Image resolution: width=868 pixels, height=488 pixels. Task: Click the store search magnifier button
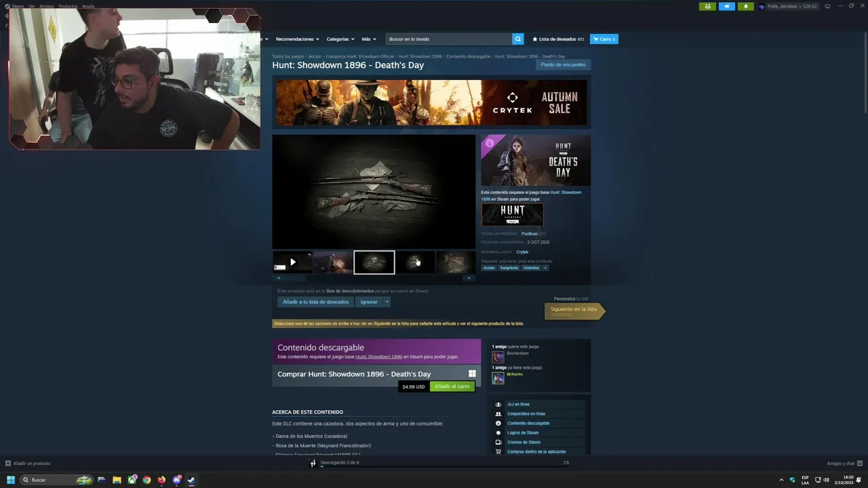(x=518, y=39)
